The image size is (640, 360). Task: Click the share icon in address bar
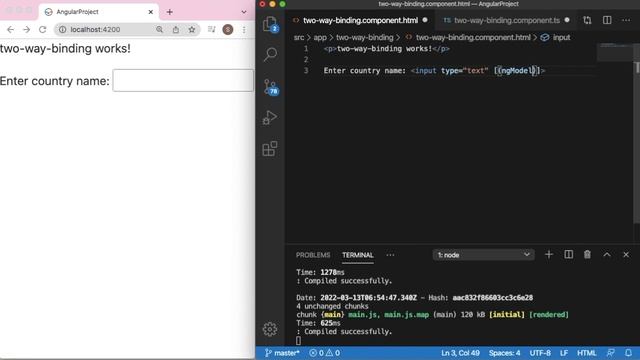(176, 29)
